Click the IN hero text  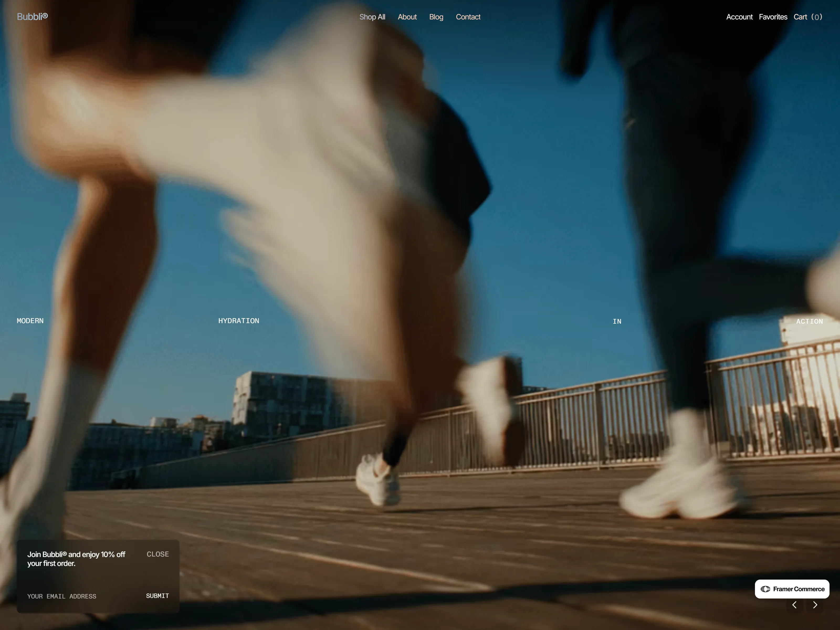[x=617, y=322]
